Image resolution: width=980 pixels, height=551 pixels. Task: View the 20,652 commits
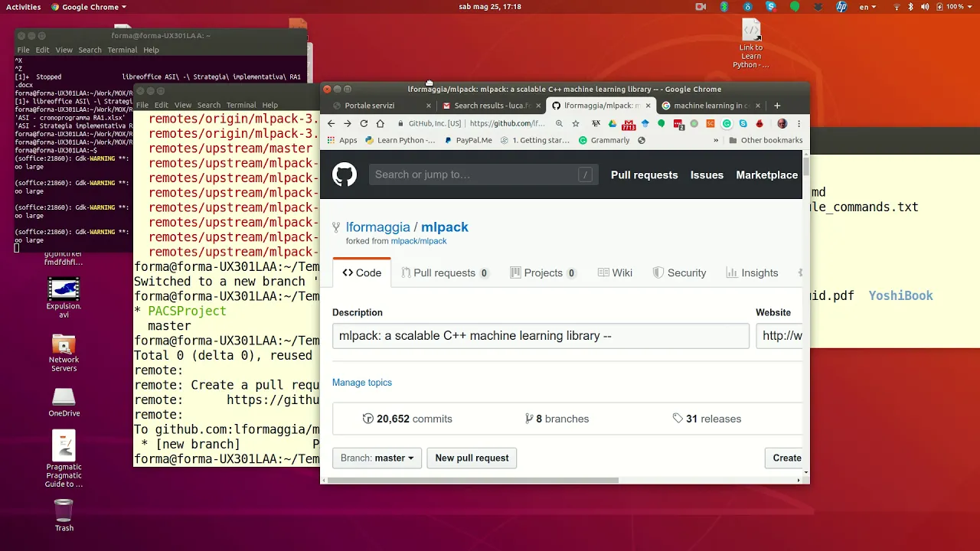point(407,419)
